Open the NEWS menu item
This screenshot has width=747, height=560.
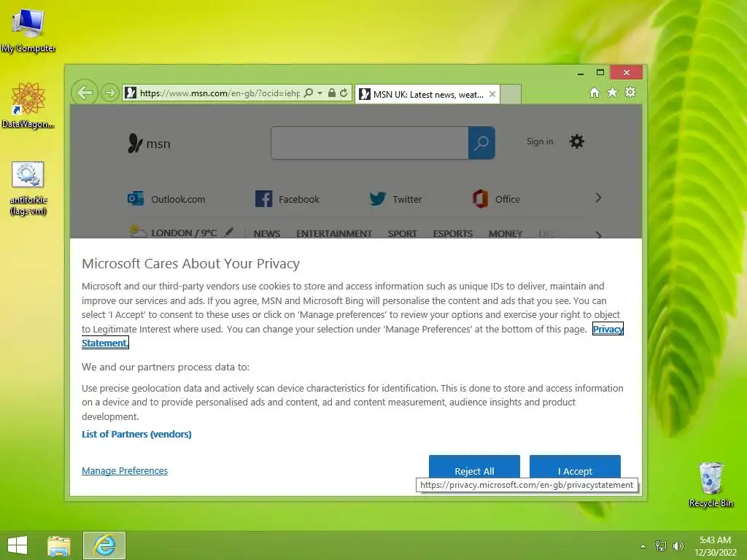(x=267, y=233)
